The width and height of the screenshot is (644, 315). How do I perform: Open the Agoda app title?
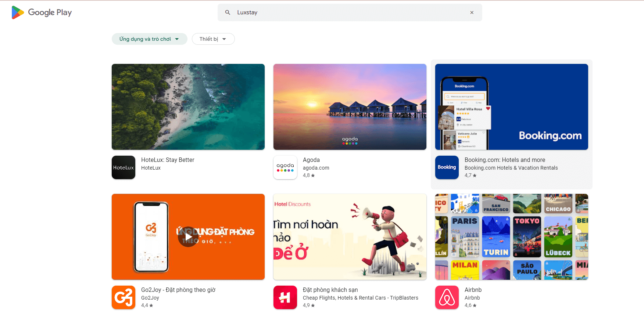[311, 160]
